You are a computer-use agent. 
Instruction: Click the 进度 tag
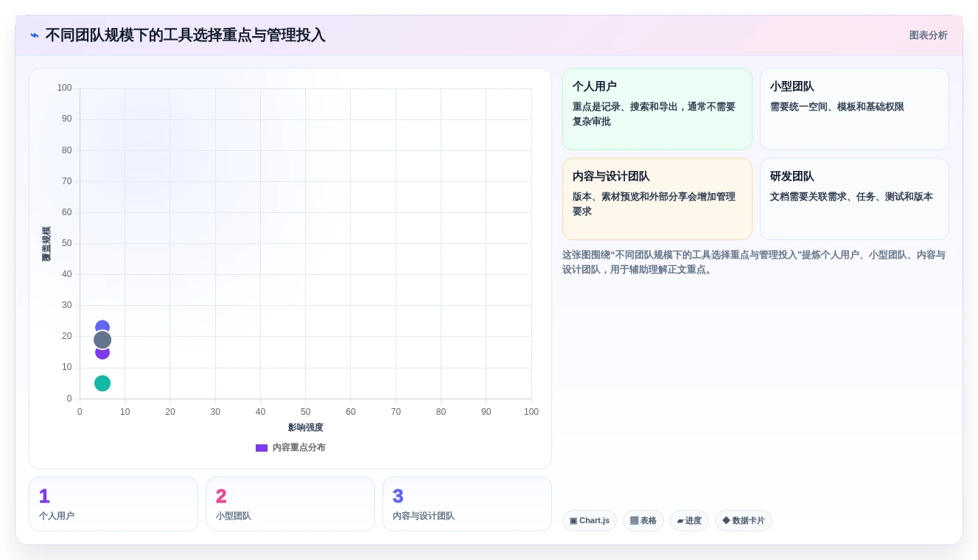[x=689, y=521]
